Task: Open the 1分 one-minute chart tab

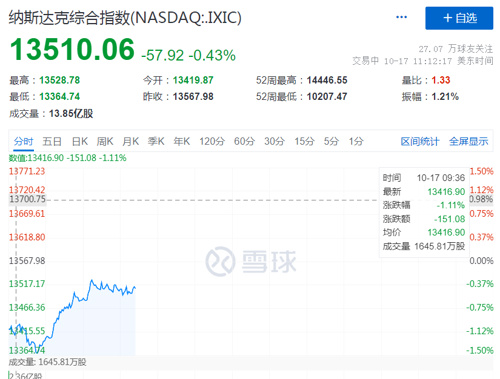Action: [x=356, y=141]
